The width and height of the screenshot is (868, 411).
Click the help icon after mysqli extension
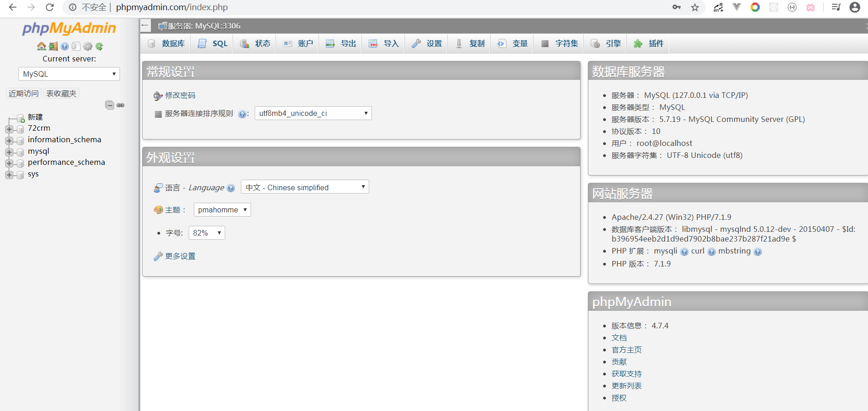click(684, 252)
